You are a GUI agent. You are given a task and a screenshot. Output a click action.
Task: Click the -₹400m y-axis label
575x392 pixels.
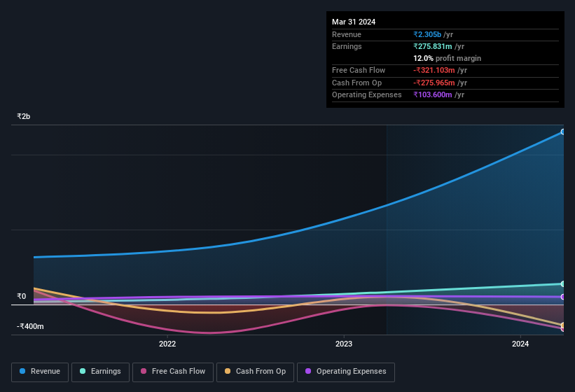[x=30, y=326]
